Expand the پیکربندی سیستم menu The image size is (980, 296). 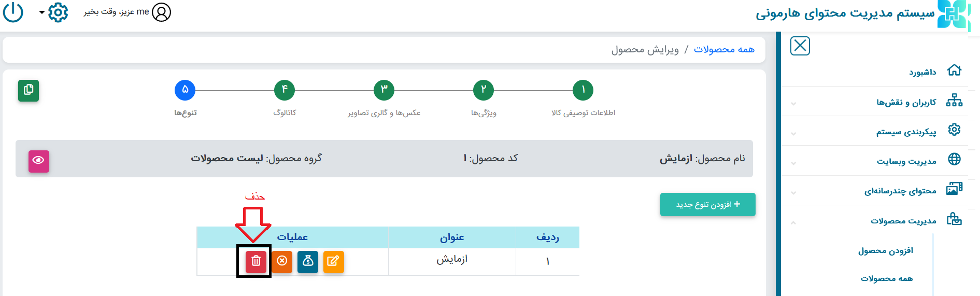click(906, 132)
